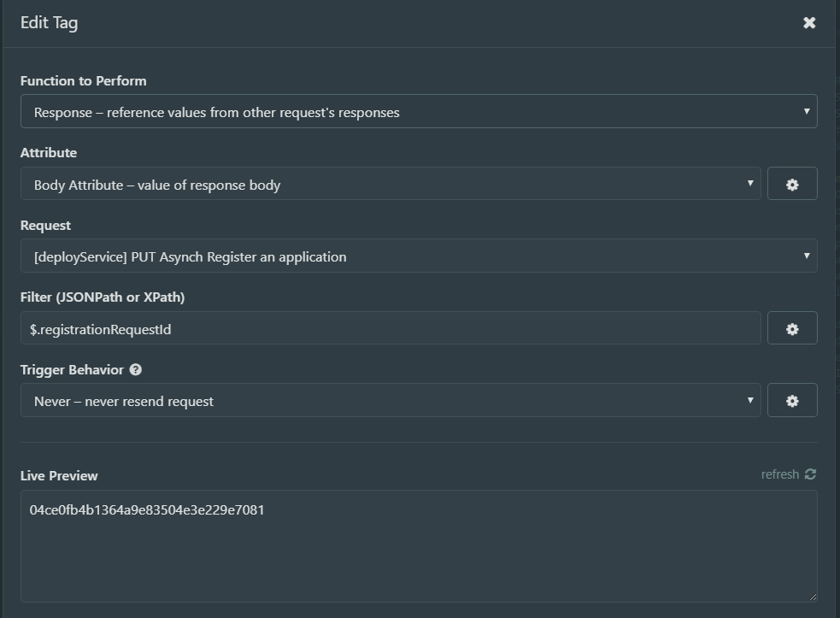Click the gear icon beside Attribute dropdown
Image resolution: width=840 pixels, height=618 pixels.
click(x=792, y=185)
